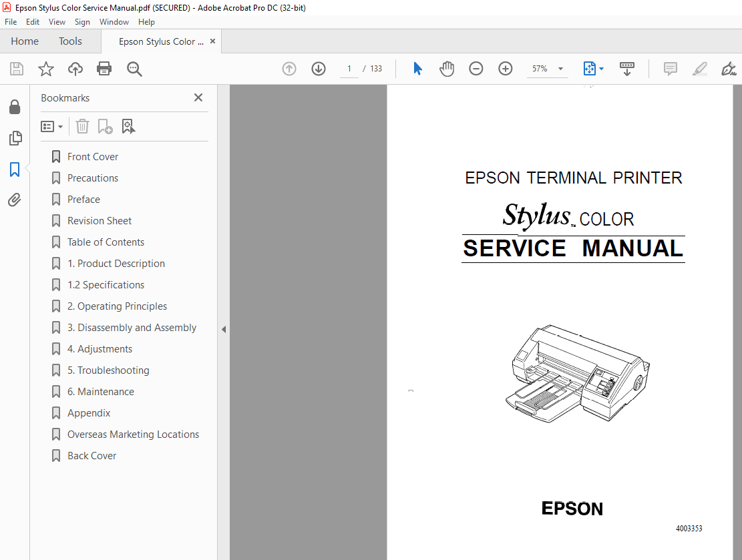Click the Page Thumbnails panel icon
Viewport: 742px width, 560px height.
point(15,138)
